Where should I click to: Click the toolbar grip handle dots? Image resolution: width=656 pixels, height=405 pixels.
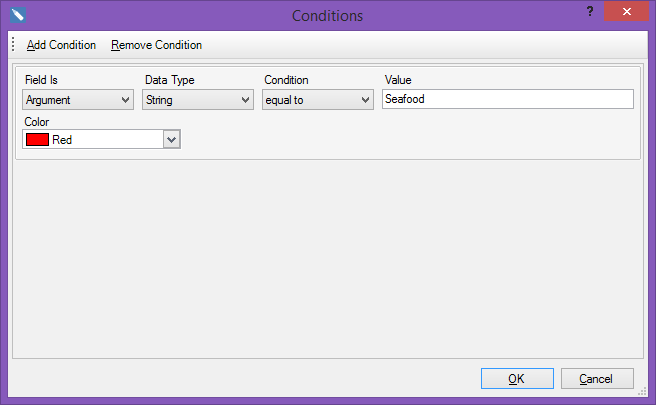click(x=13, y=44)
